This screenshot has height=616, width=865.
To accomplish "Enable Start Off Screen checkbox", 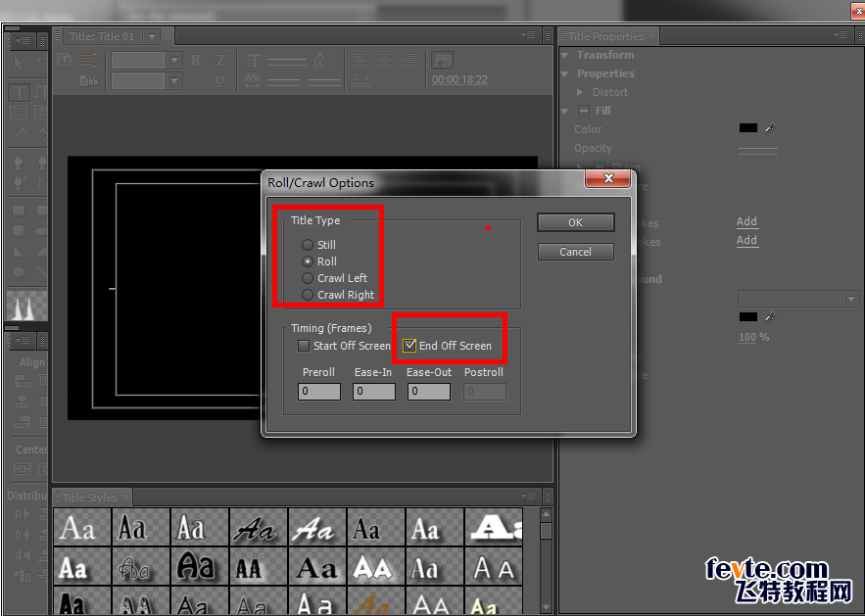I will point(304,346).
